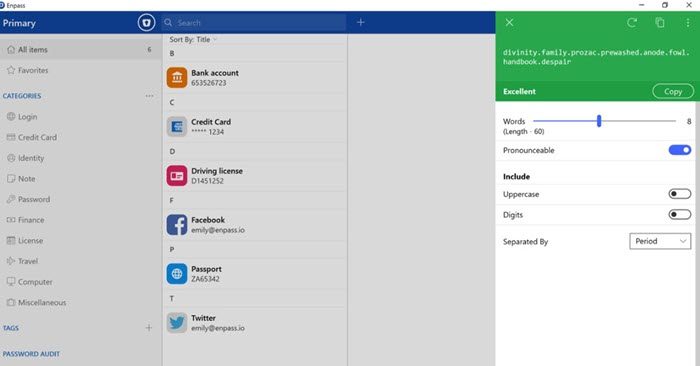Open the Credit Card item icon

click(x=177, y=126)
